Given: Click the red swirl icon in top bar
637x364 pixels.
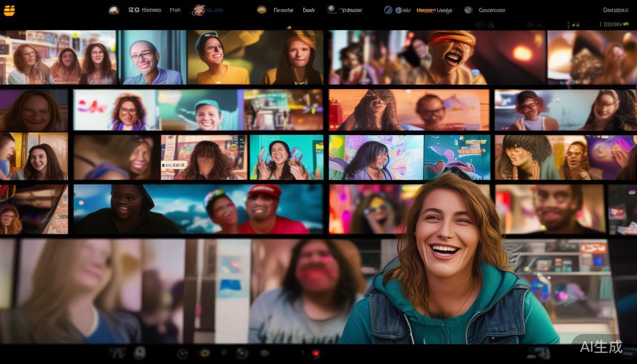Looking at the screenshot, I should [198, 10].
